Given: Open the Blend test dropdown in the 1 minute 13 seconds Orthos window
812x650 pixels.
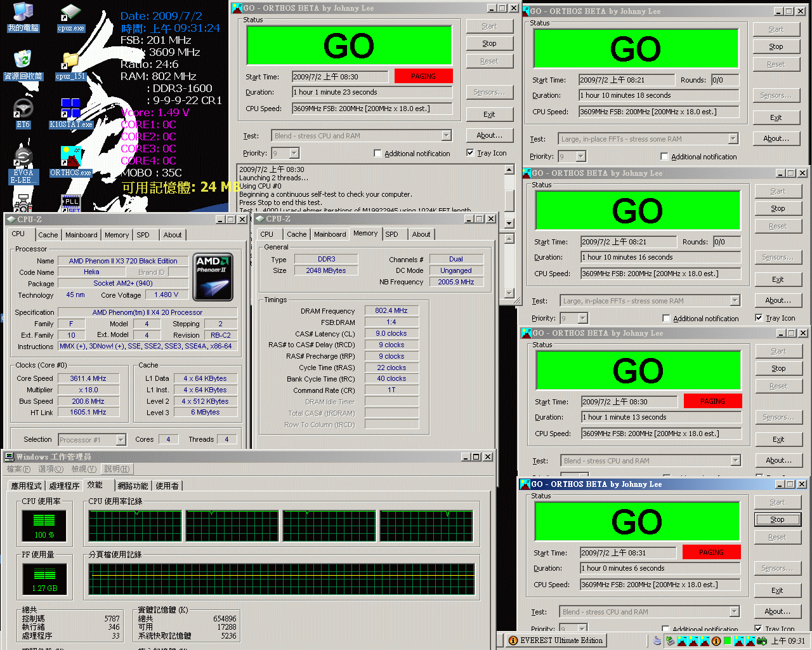Looking at the screenshot, I should [735, 461].
